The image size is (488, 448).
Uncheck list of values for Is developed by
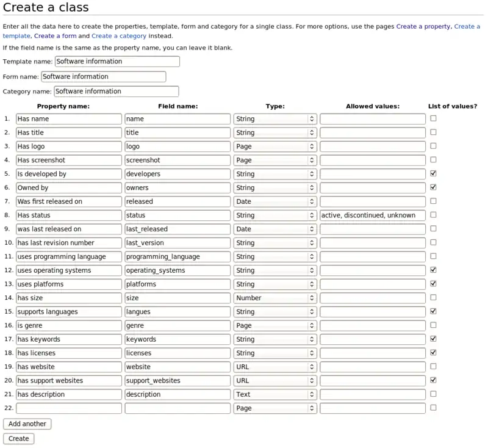pyautogui.click(x=433, y=173)
